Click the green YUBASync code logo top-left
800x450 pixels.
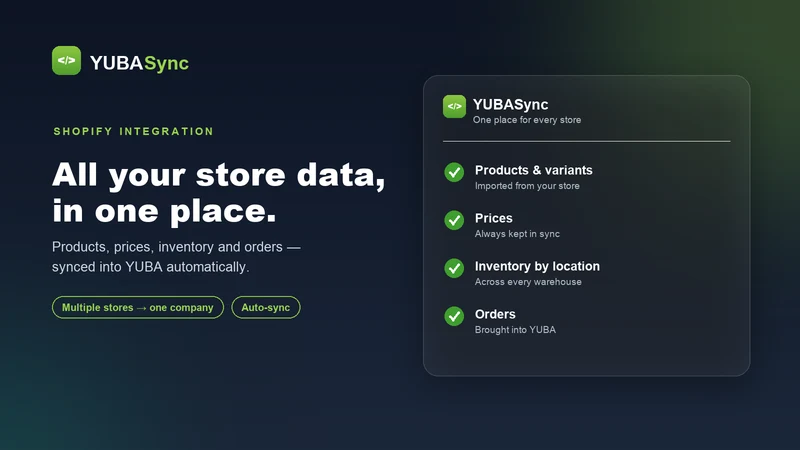click(x=66, y=60)
